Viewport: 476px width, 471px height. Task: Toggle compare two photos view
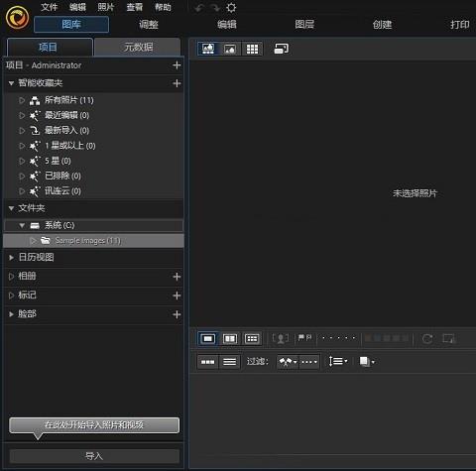(x=230, y=339)
